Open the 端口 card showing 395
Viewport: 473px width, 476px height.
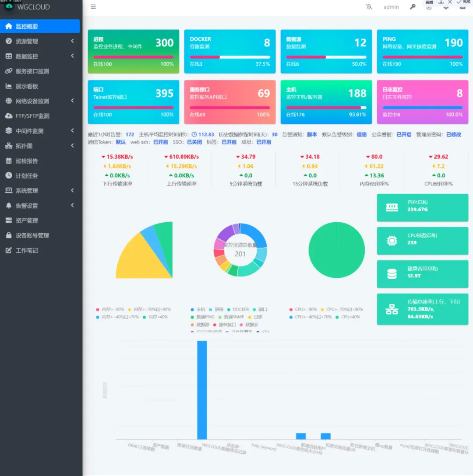pos(134,102)
